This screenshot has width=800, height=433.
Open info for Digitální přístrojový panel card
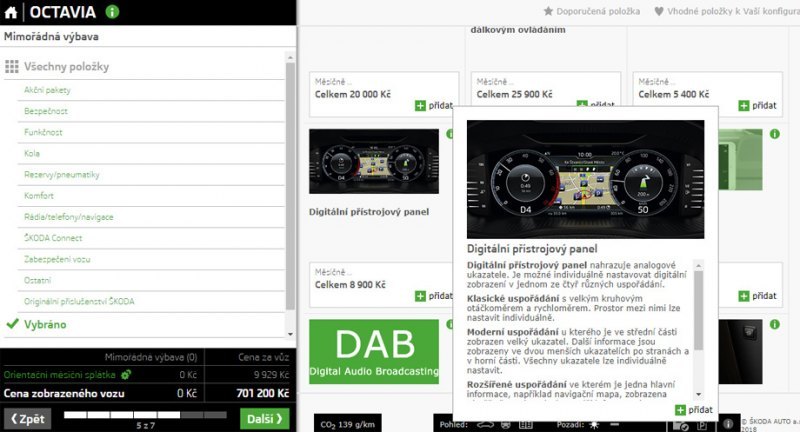coord(450,134)
